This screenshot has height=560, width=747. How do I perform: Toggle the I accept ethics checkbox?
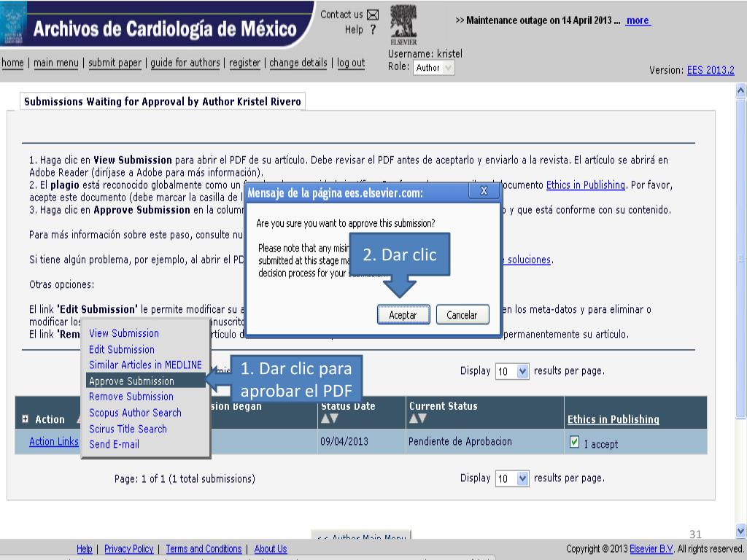click(x=575, y=442)
